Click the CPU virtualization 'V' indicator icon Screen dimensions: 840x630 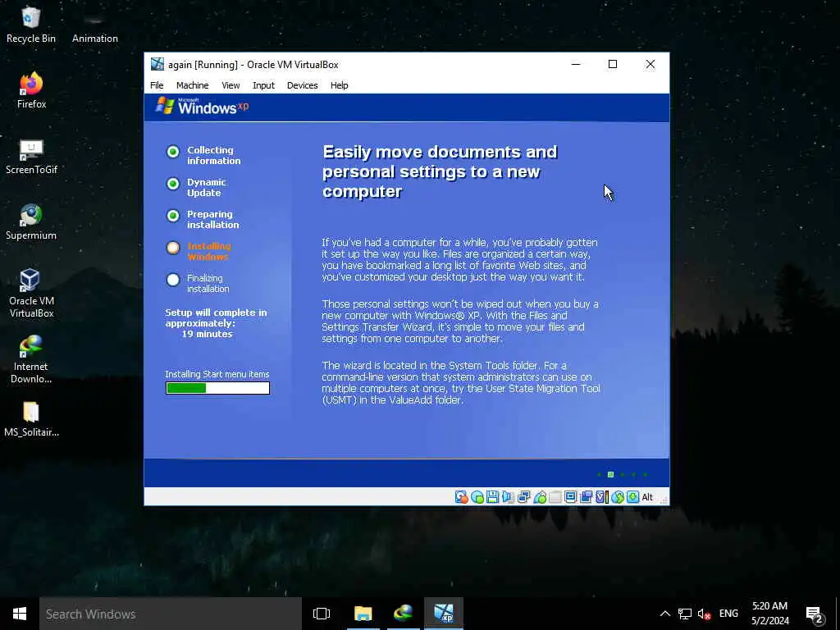[x=602, y=497]
